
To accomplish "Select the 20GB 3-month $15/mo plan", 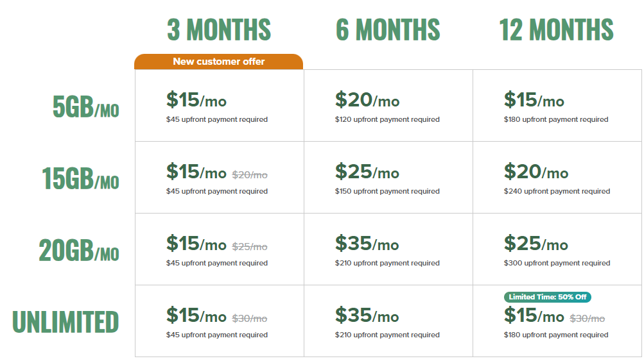I will [220, 249].
